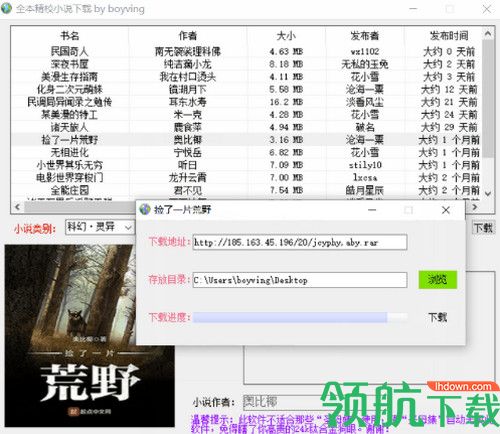Screen dimensions: 500x434
Task: Close the 捡了一片荒野 download dialog
Action: [x=446, y=210]
